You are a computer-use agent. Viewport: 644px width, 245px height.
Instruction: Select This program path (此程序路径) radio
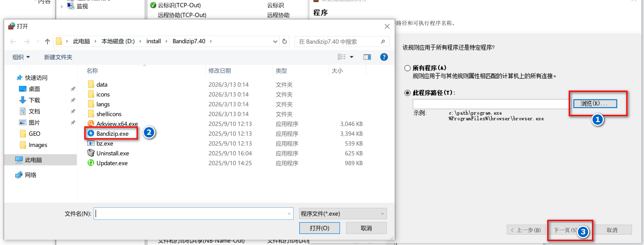[x=407, y=93]
